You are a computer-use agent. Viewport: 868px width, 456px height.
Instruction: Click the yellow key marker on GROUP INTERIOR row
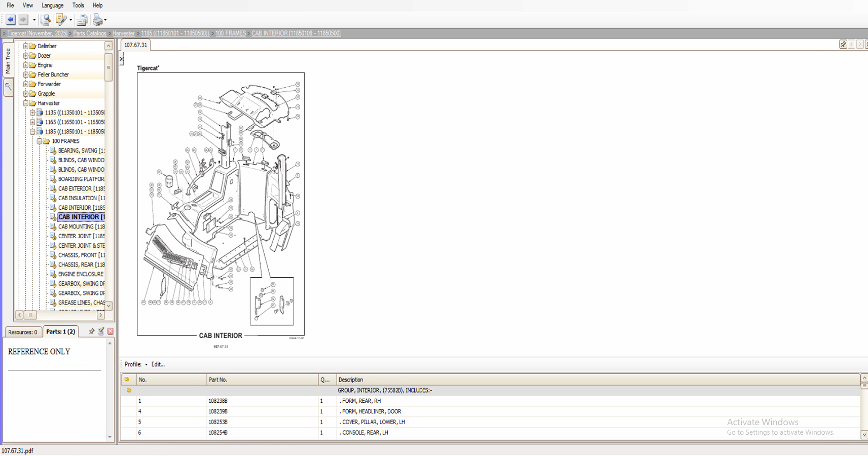(129, 390)
